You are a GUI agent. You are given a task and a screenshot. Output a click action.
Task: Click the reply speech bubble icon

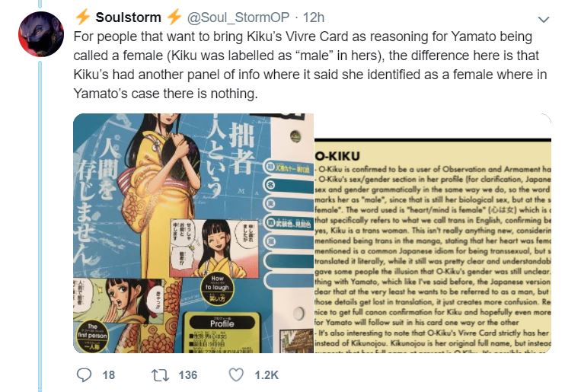tap(84, 375)
